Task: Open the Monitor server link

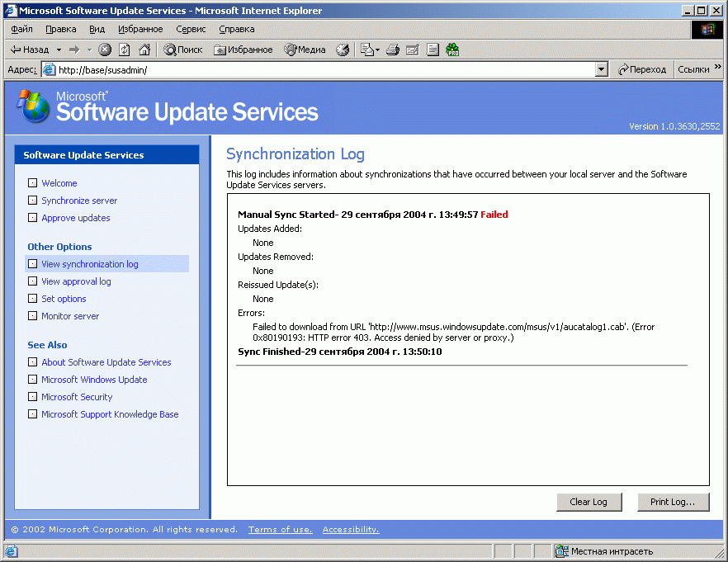Action: click(70, 316)
